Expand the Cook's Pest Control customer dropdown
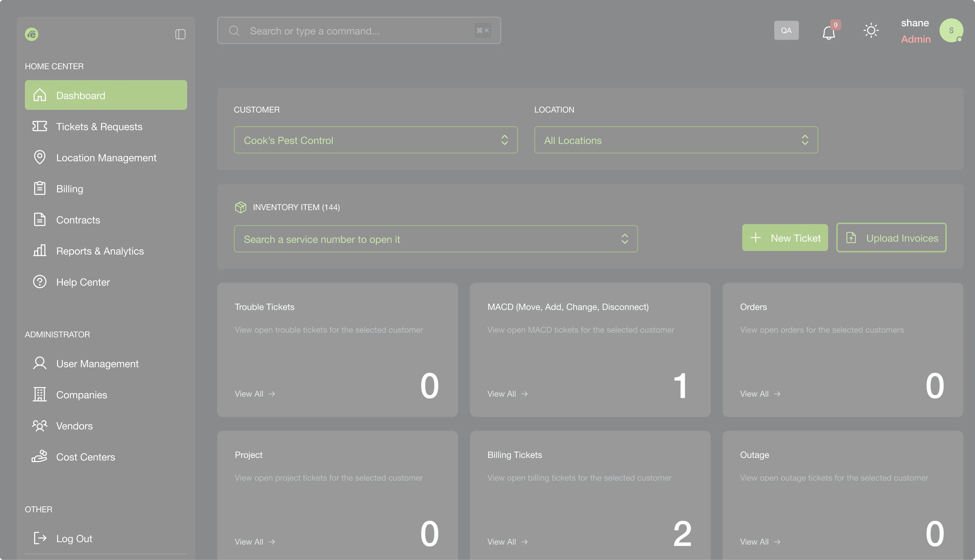 point(376,140)
